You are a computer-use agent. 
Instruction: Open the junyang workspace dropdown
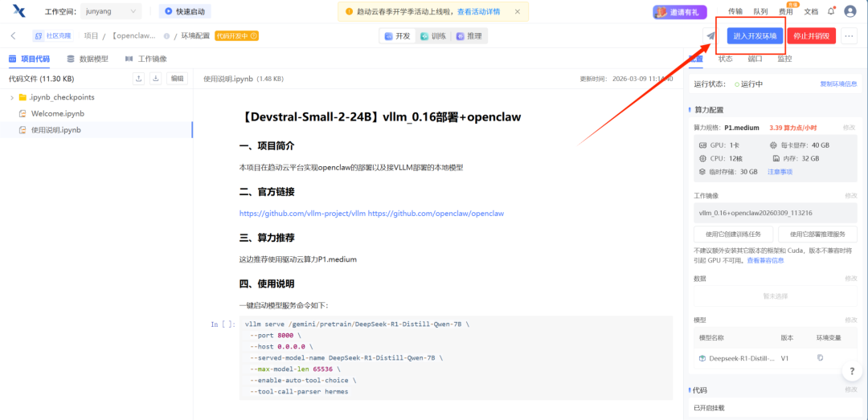111,11
